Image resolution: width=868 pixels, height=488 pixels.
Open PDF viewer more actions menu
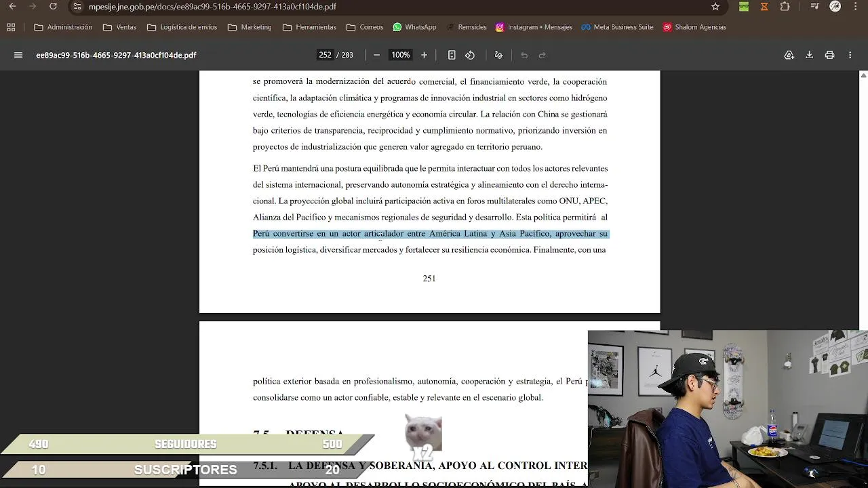(x=850, y=55)
